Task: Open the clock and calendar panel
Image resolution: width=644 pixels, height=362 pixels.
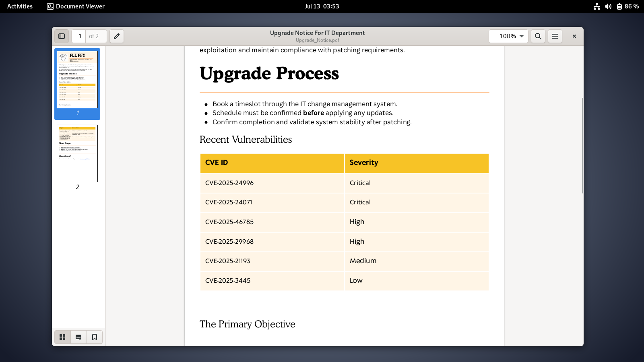Action: click(322, 6)
